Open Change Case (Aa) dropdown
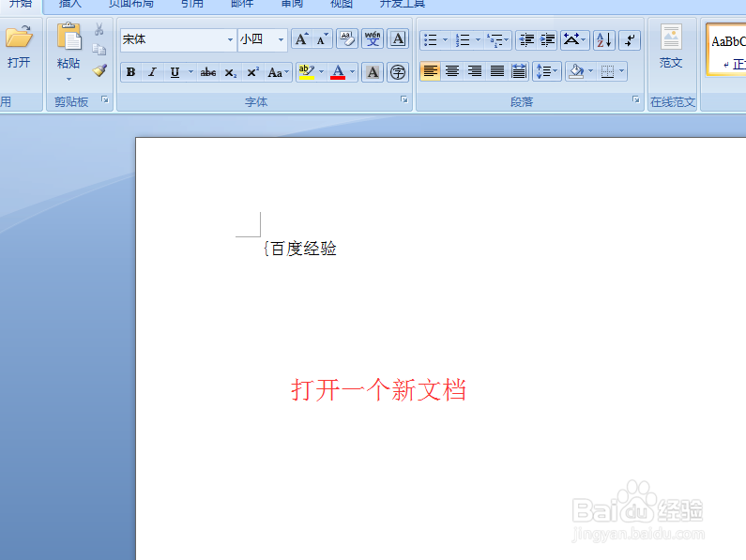746x560 pixels. point(279,72)
